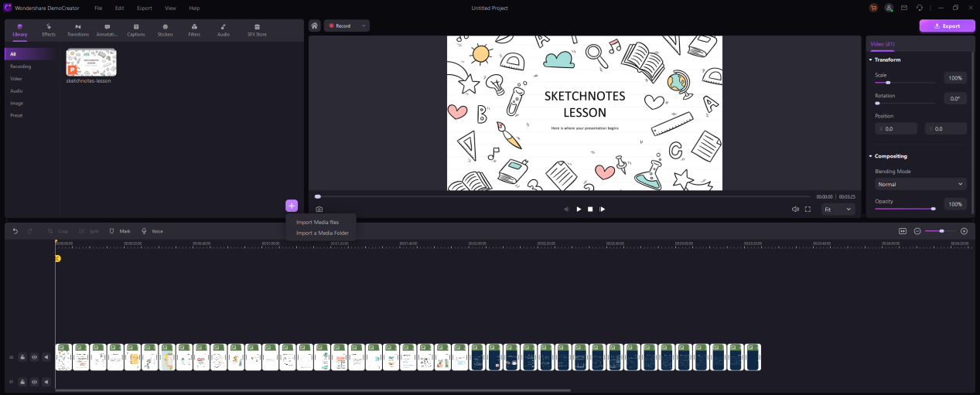Click the Opacity slider
The height and width of the screenshot is (395, 980).
905,208
